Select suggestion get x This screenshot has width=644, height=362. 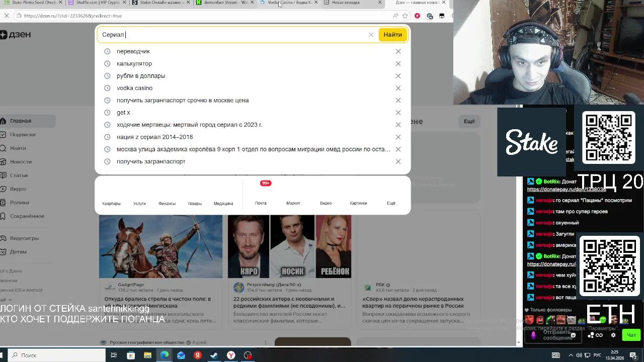(123, 113)
